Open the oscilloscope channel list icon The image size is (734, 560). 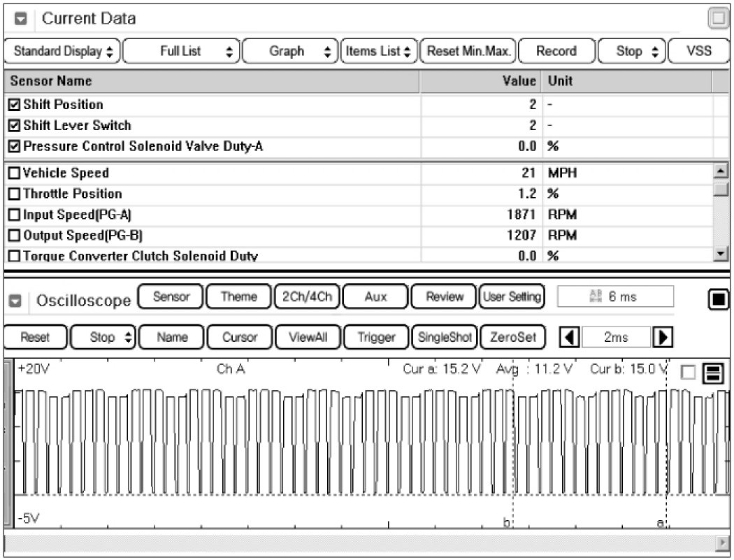tap(714, 373)
